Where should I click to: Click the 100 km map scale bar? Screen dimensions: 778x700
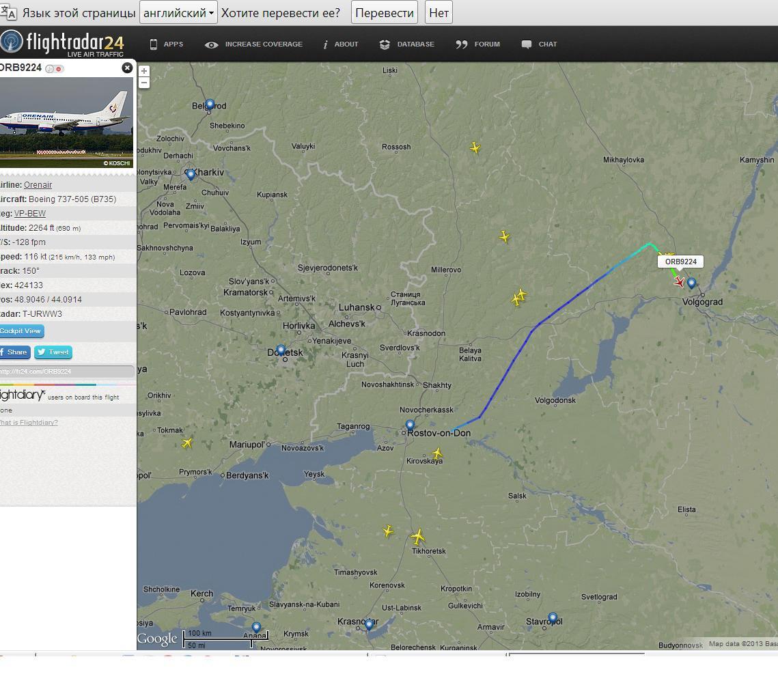(x=226, y=639)
